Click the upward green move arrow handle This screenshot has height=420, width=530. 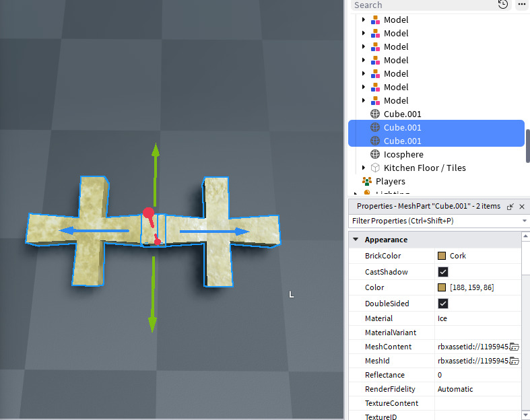(x=155, y=174)
